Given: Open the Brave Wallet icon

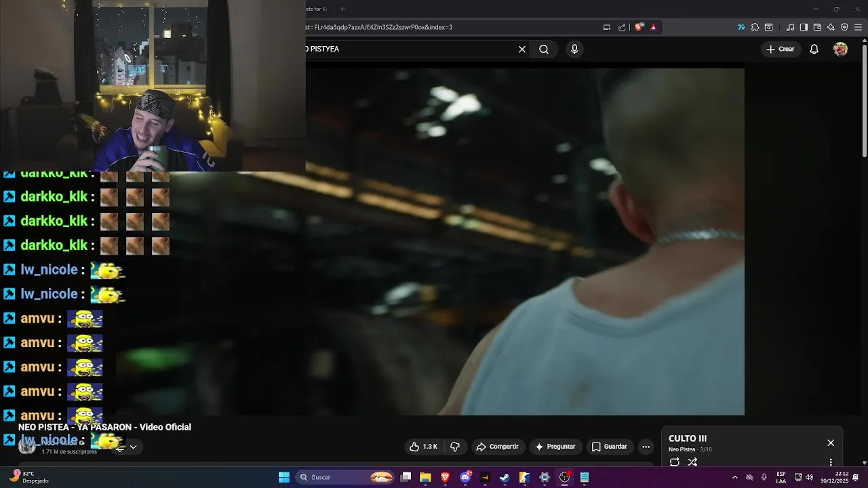Looking at the screenshot, I should 817,27.
